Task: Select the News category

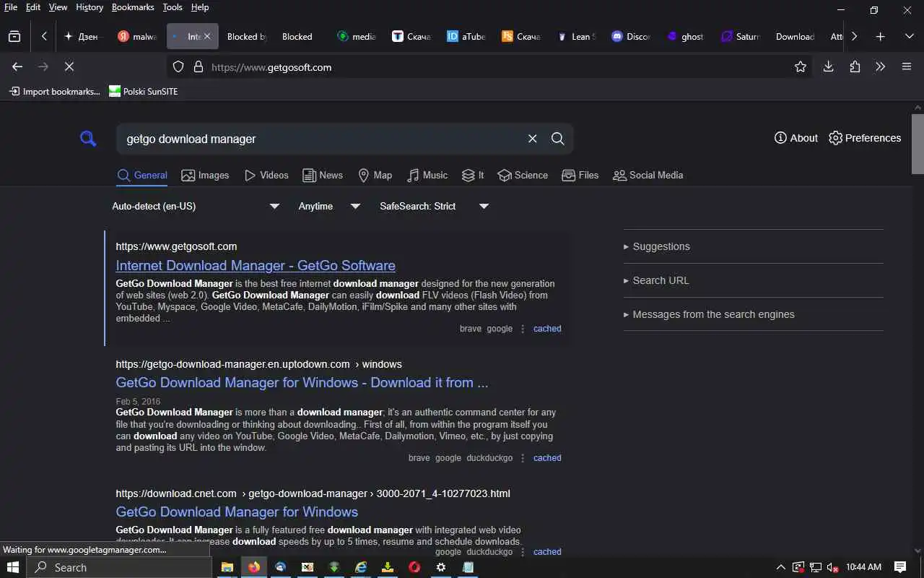Action: pos(323,176)
